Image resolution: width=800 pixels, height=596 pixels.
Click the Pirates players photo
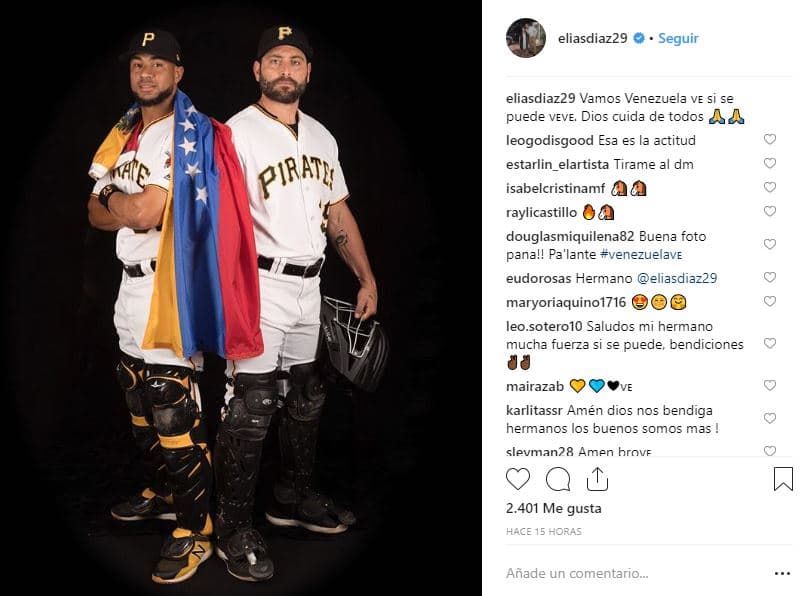pyautogui.click(x=241, y=298)
